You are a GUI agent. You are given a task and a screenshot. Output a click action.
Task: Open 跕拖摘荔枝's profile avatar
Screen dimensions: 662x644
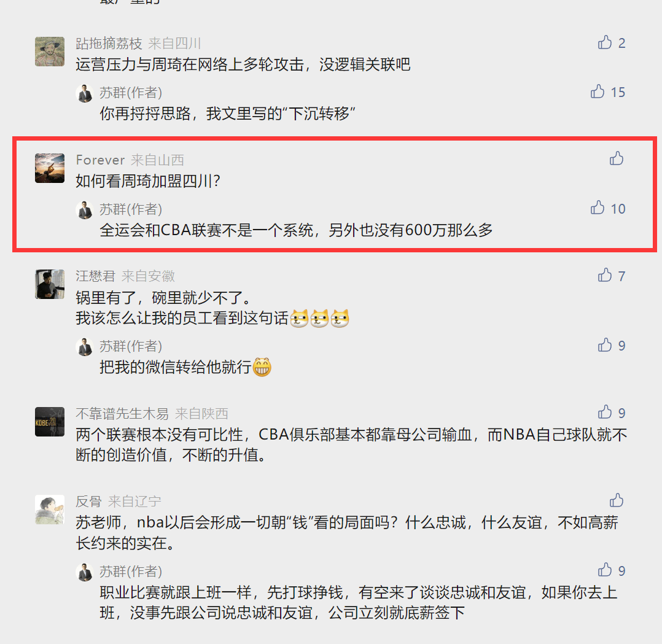coord(50,52)
